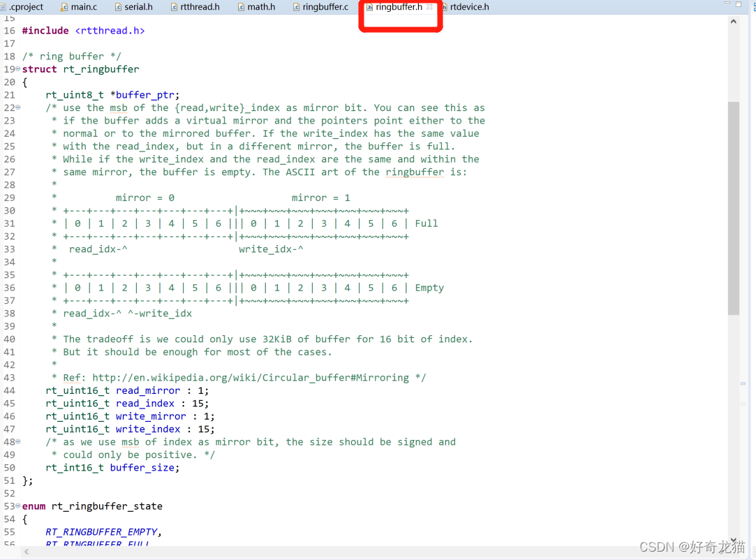The image size is (756, 560).
Task: Click 'write_idx-^' on line 33
Action: pyautogui.click(x=272, y=249)
